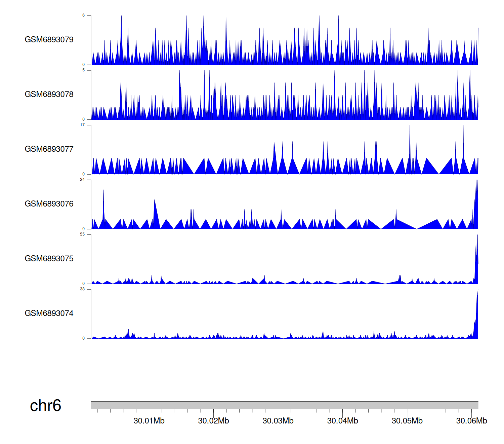Click the 30.05Mb axis tick label
504x444 pixels.
[x=407, y=421]
